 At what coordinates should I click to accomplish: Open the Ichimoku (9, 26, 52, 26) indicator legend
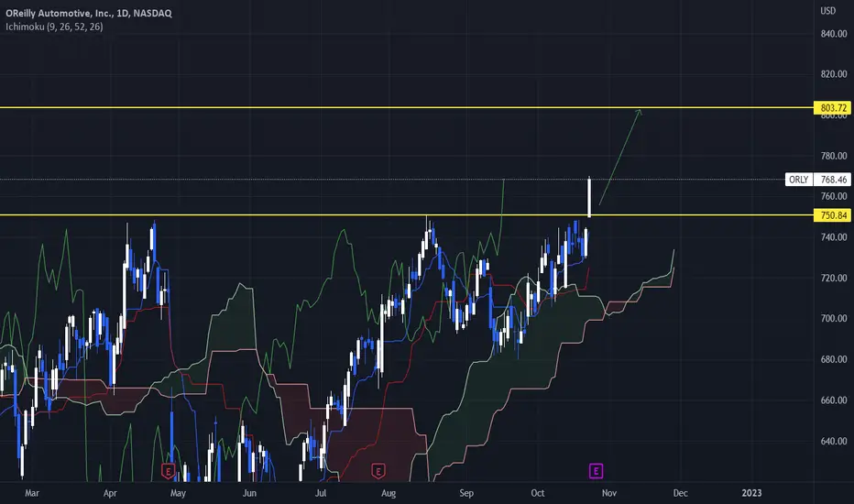pyautogui.click(x=54, y=27)
